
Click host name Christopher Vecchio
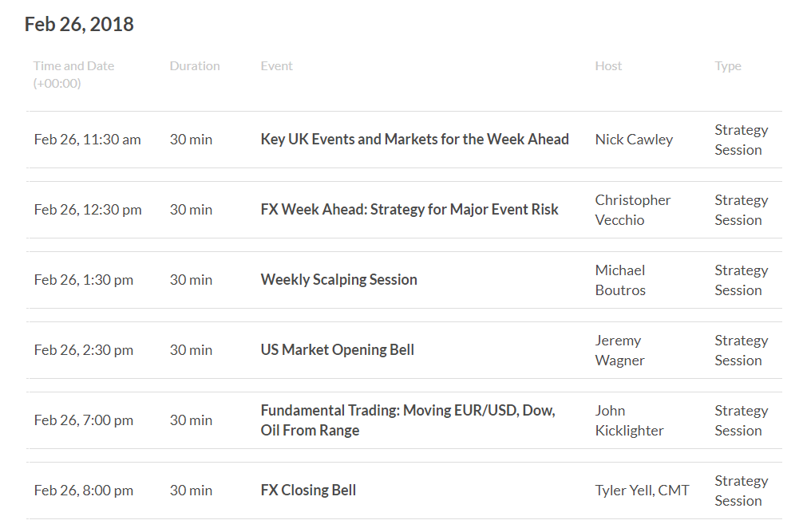(633, 210)
